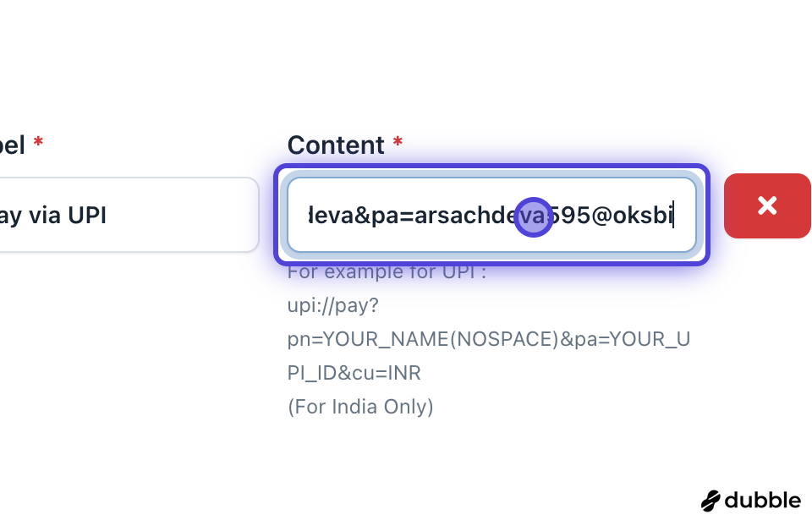
Task: Click the '(For India Only)' note
Action: pyautogui.click(x=360, y=407)
